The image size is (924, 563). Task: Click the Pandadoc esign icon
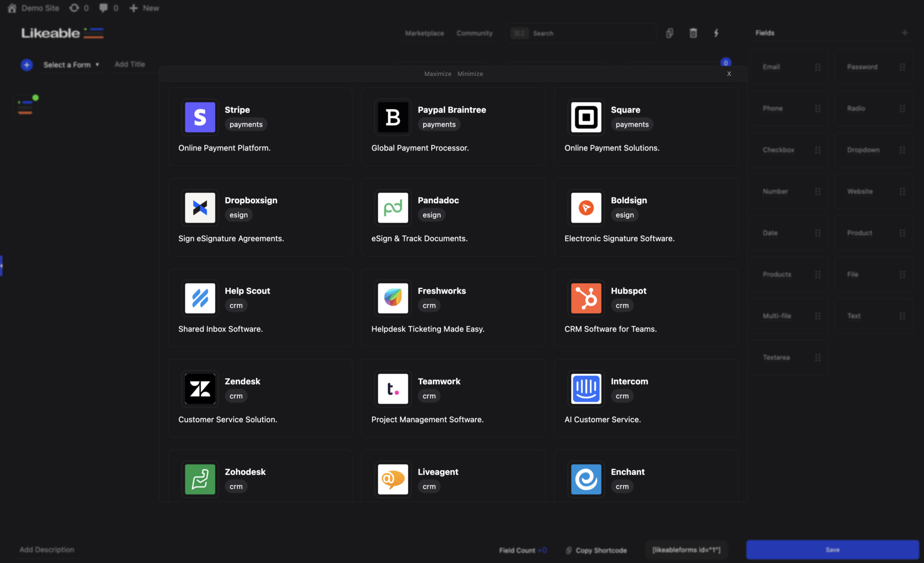point(393,208)
